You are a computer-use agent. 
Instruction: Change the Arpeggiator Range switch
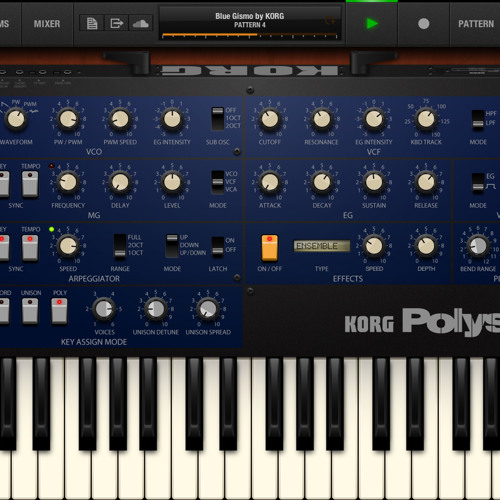[x=120, y=246]
